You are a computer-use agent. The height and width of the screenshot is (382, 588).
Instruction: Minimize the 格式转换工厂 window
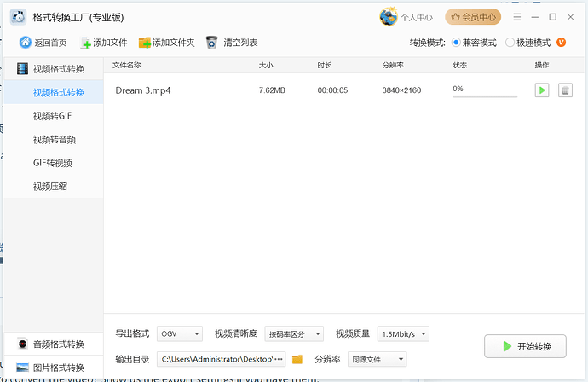tap(535, 17)
